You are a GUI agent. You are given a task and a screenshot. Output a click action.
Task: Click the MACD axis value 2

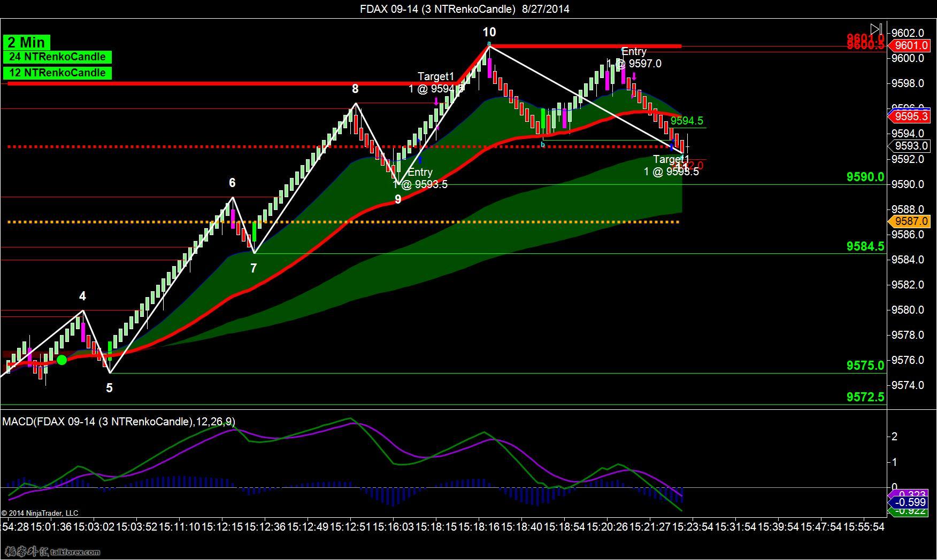coord(894,437)
